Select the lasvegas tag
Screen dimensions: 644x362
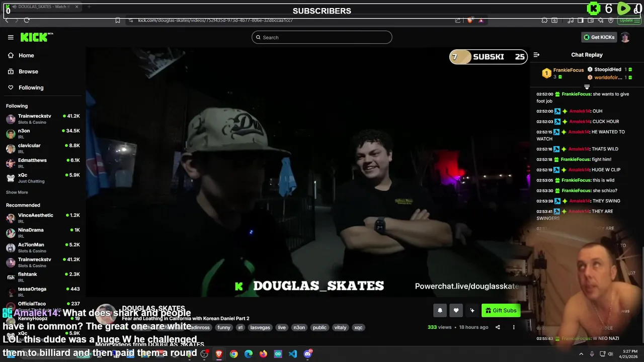click(x=260, y=327)
